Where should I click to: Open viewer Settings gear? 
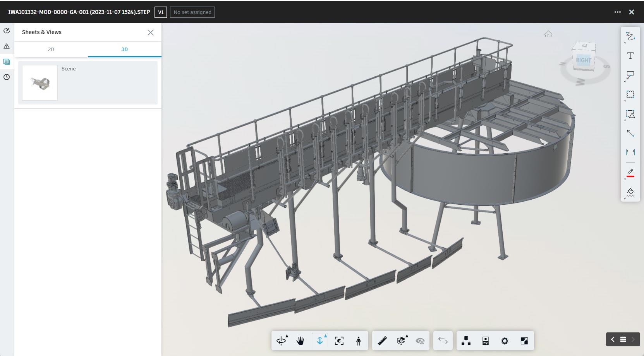click(504, 341)
